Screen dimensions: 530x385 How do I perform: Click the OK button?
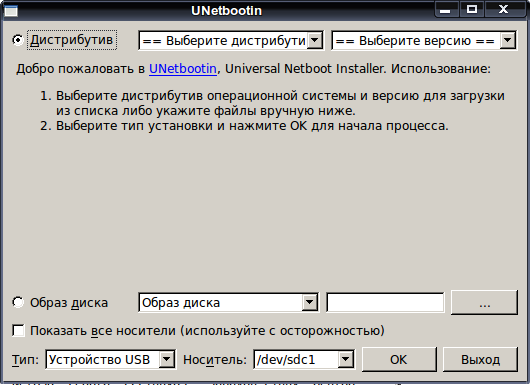click(399, 359)
